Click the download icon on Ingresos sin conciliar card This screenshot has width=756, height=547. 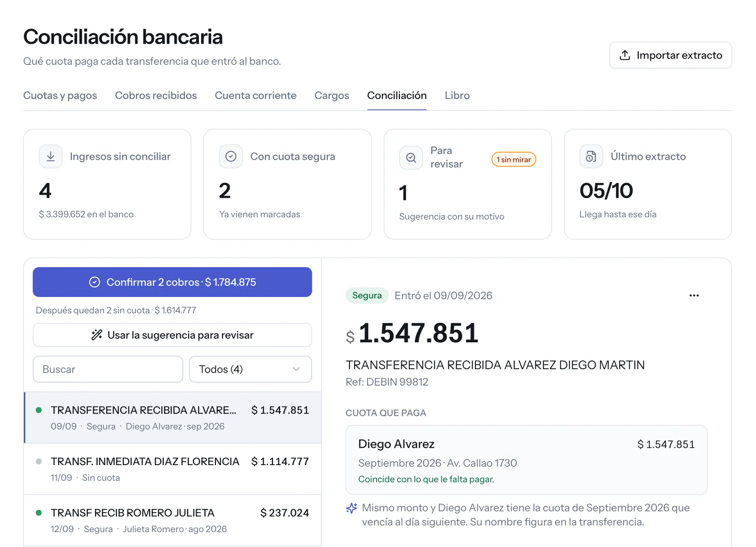pyautogui.click(x=51, y=156)
